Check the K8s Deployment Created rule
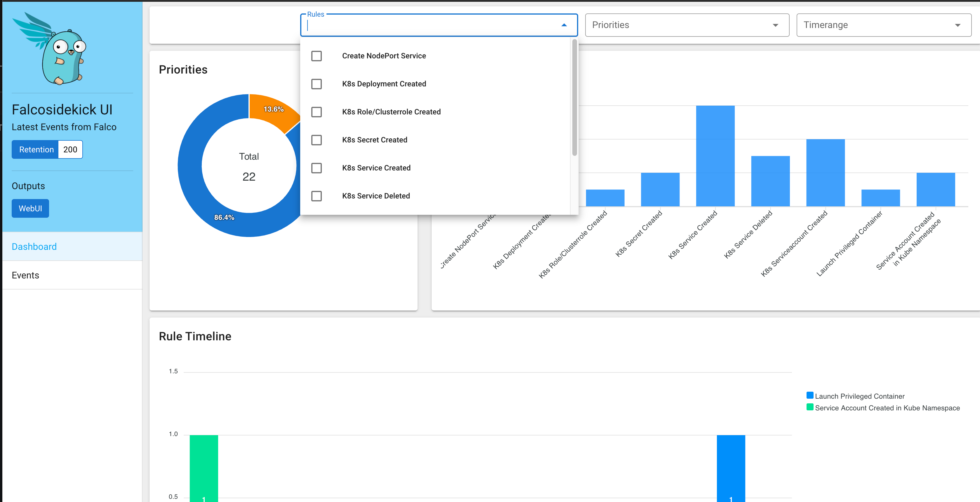This screenshot has width=980, height=502. point(317,84)
